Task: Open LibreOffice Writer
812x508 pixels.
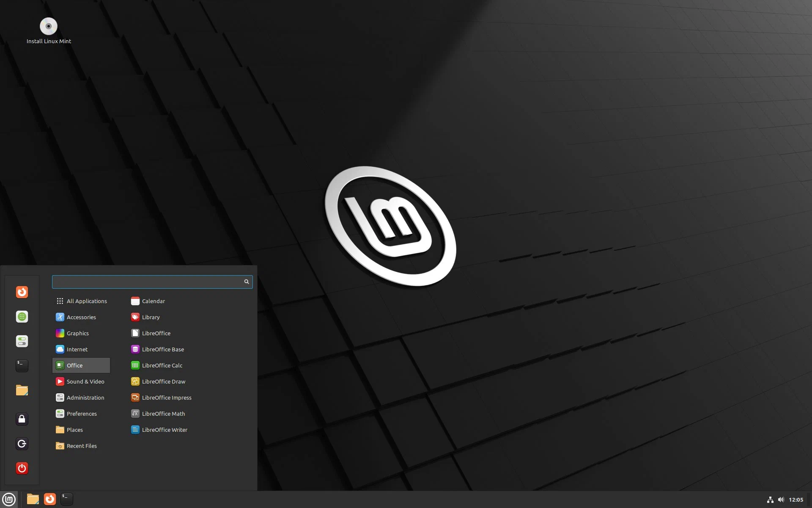Action: (x=165, y=429)
